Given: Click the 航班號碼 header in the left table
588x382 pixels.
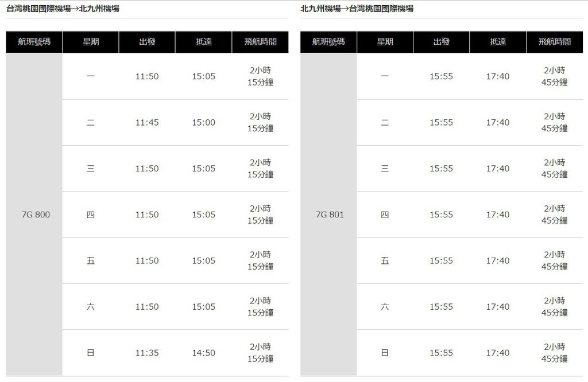Looking at the screenshot, I should click(x=34, y=41).
